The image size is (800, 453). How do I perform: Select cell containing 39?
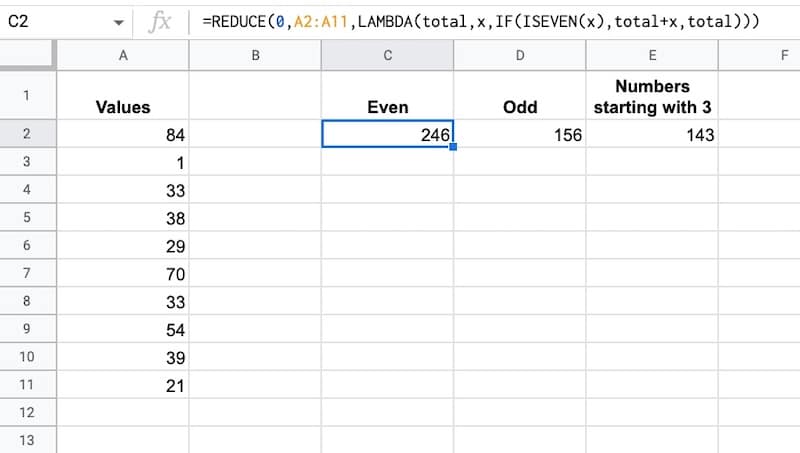(x=123, y=356)
